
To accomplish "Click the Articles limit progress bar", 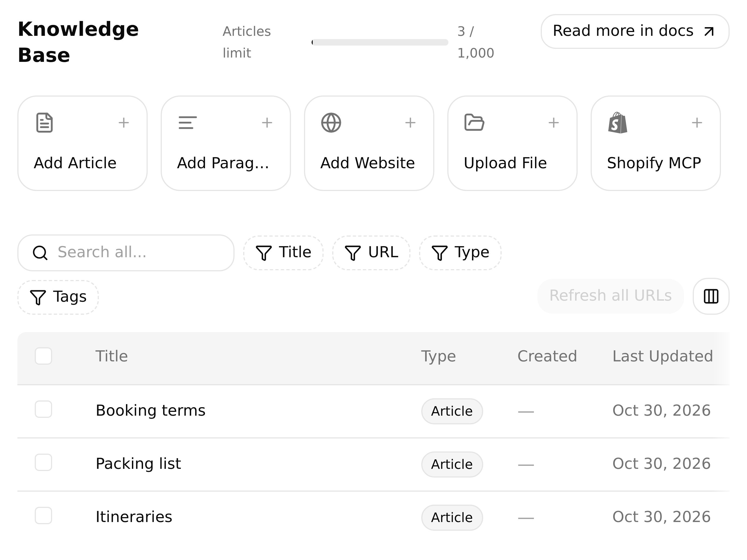I will pos(379,42).
